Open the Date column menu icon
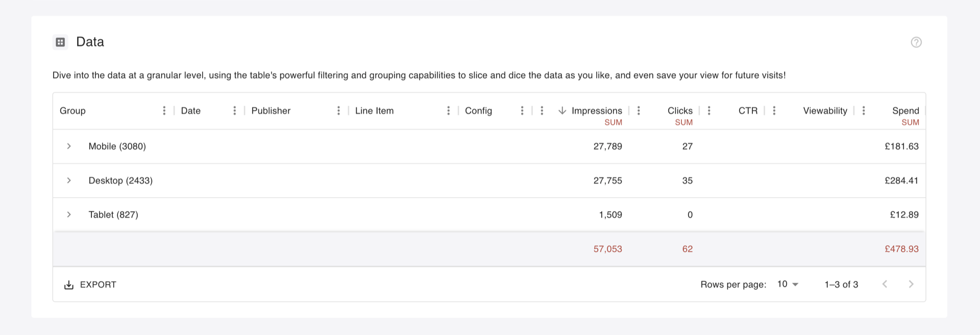 234,111
